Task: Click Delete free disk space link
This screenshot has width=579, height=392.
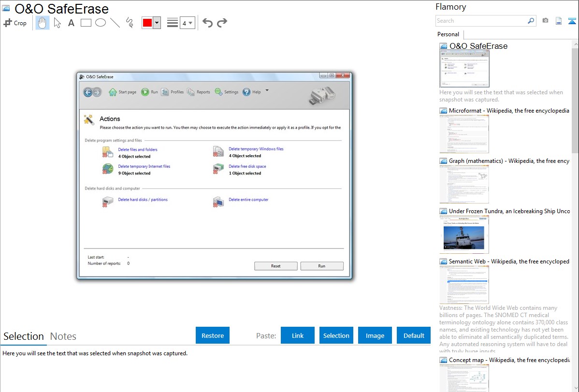Action: point(247,166)
